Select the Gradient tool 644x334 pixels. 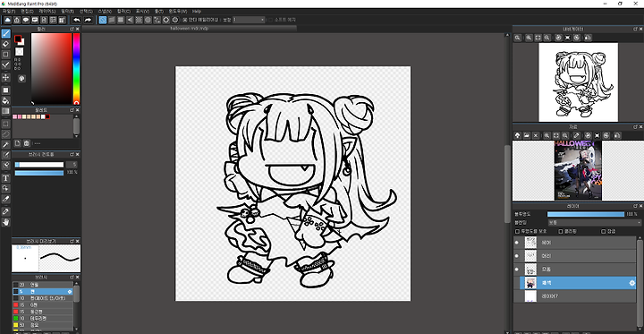(5, 111)
